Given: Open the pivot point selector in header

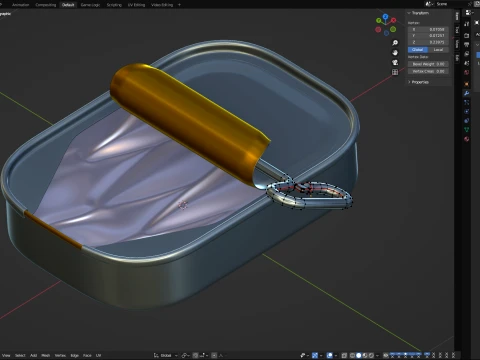Looking at the screenshot, I should click(185, 355).
